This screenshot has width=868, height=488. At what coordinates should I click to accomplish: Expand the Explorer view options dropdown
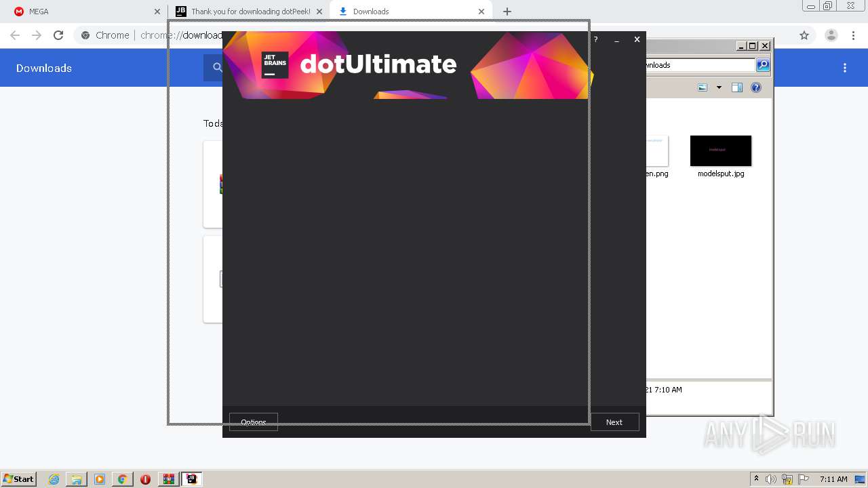point(719,87)
